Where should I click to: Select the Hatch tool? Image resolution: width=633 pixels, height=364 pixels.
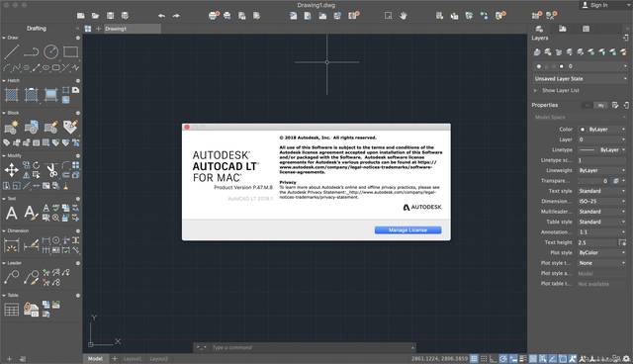[12, 95]
